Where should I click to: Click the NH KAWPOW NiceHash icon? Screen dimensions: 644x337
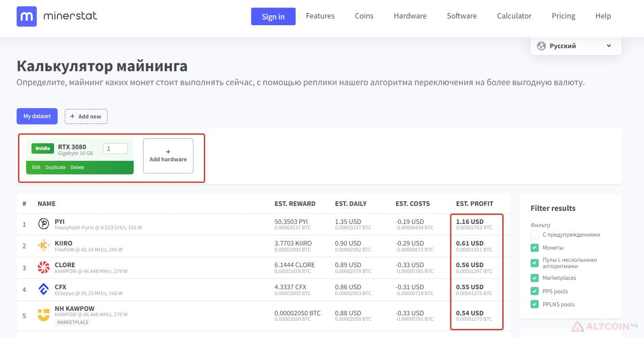coord(44,315)
